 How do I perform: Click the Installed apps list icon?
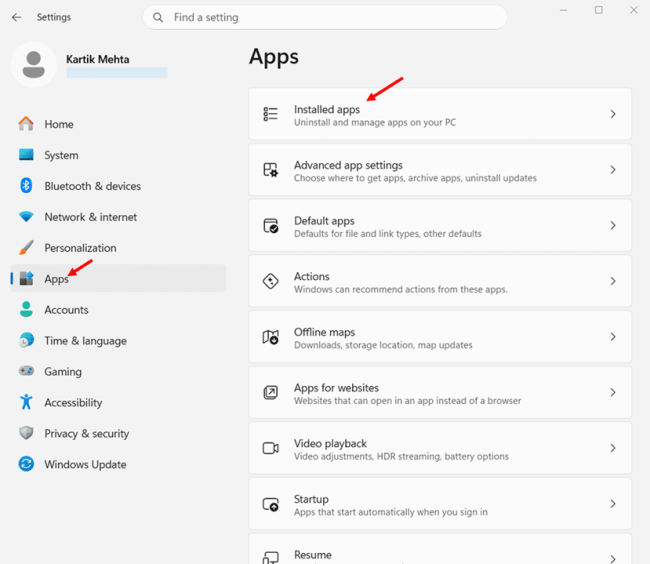[271, 114]
